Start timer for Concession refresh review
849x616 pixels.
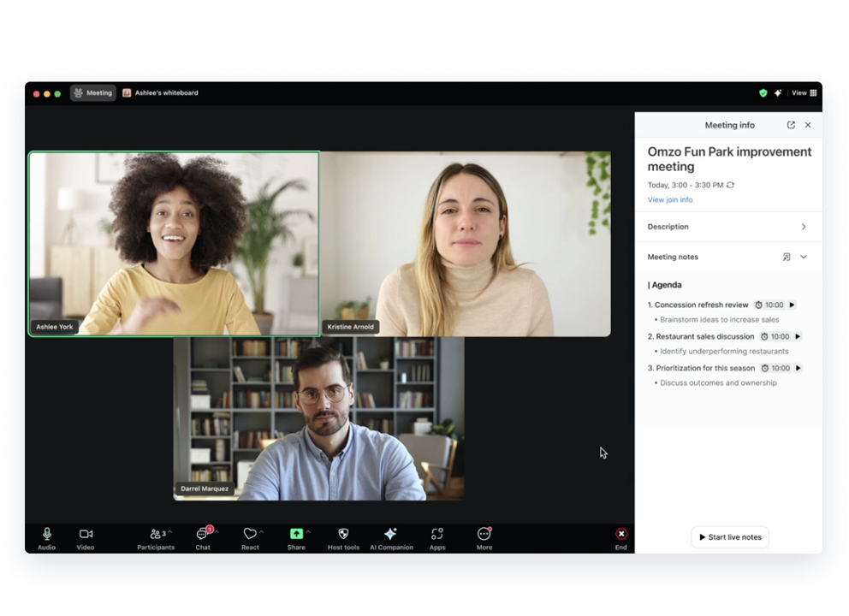point(792,305)
